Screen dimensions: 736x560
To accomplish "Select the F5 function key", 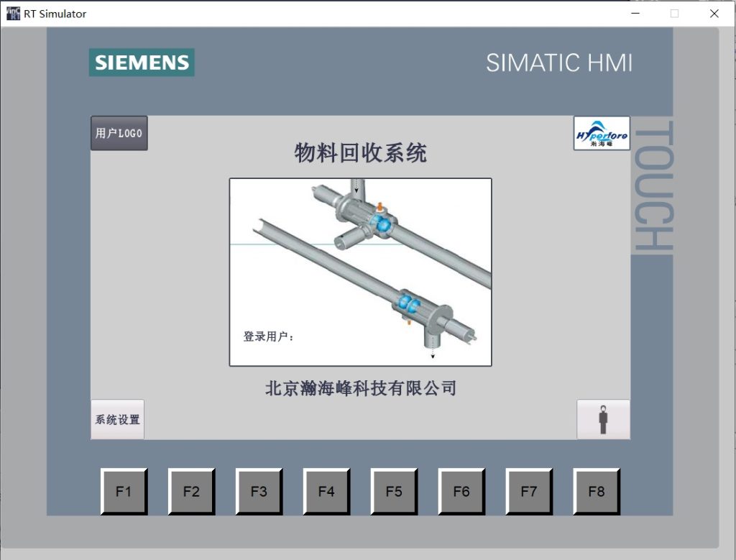I will [x=394, y=492].
